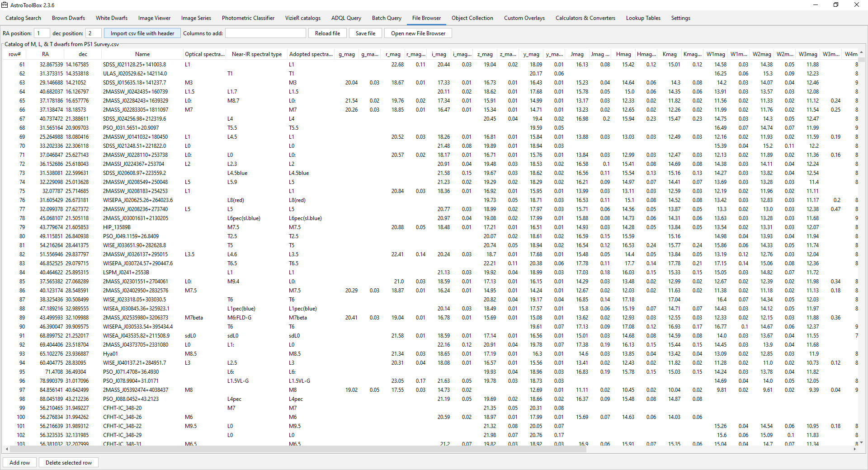Click the dec position input field
This screenshot has height=470, width=868.
click(x=94, y=33)
